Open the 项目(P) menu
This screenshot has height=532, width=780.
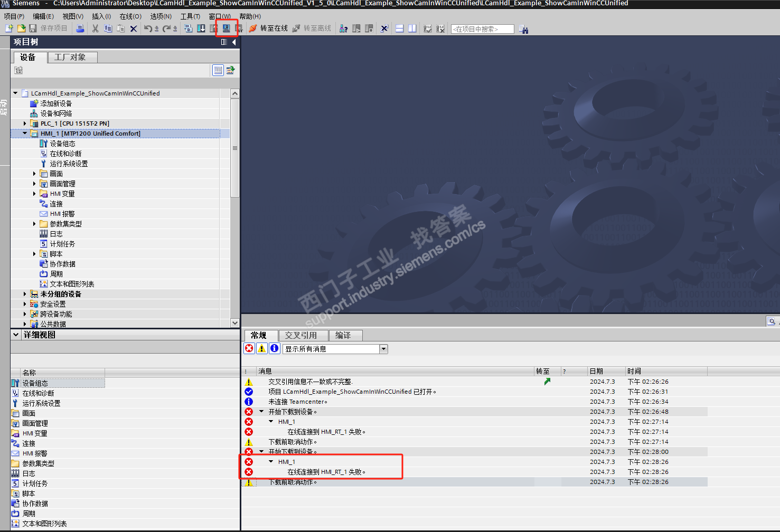pos(14,16)
